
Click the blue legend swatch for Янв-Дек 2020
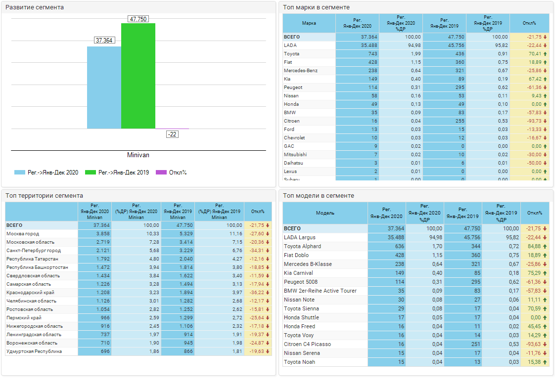pos(20,173)
